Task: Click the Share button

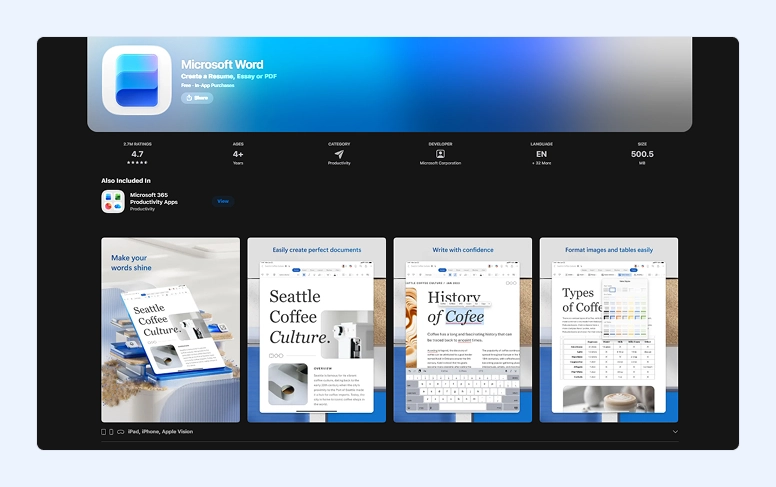Action: pyautogui.click(x=197, y=98)
